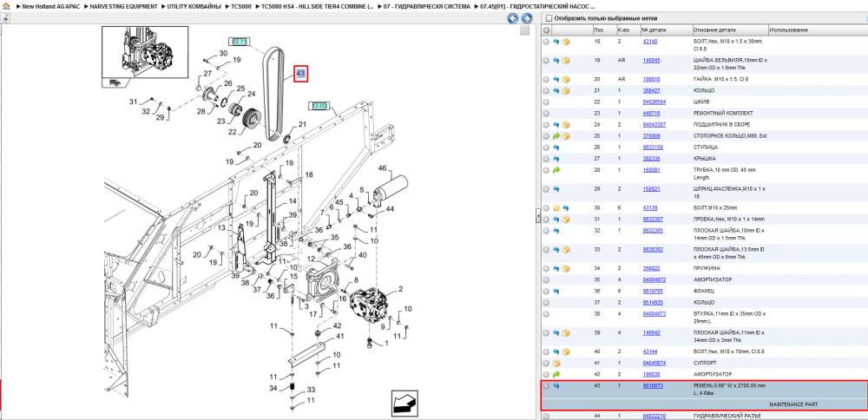Click the box icon for part 140045

[566, 61]
